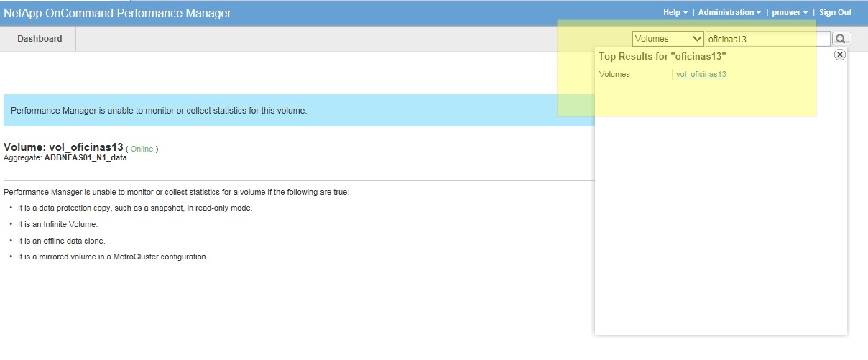Click the Volumes category label in results
Viewport: 868px width, 360px height.
pyautogui.click(x=614, y=74)
